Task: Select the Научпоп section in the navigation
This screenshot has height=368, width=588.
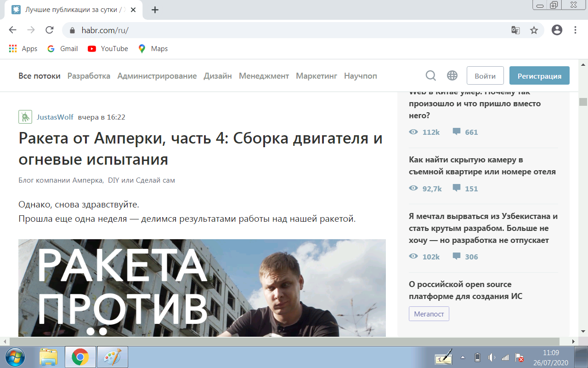Action: click(360, 75)
